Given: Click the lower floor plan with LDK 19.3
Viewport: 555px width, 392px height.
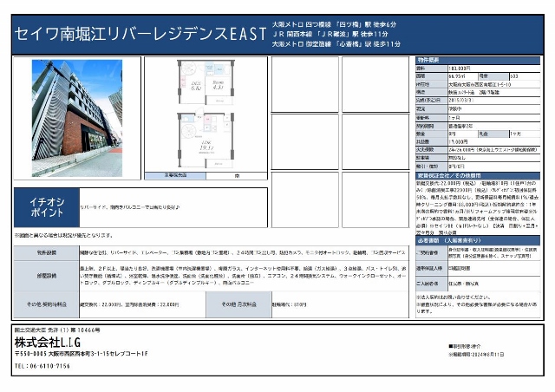Looking at the screenshot, I should coord(206,140).
